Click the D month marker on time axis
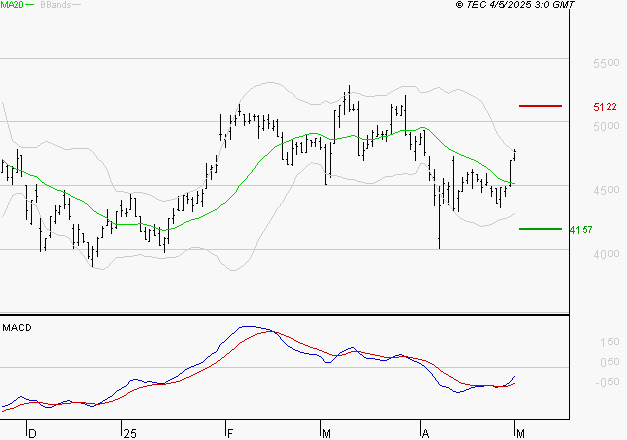This screenshot has height=440, width=627. coord(32,434)
